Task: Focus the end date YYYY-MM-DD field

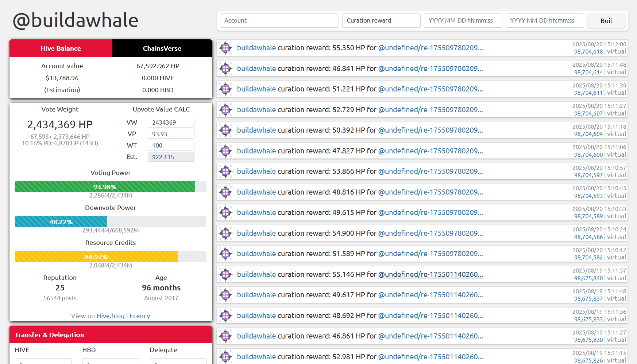Action: point(545,21)
